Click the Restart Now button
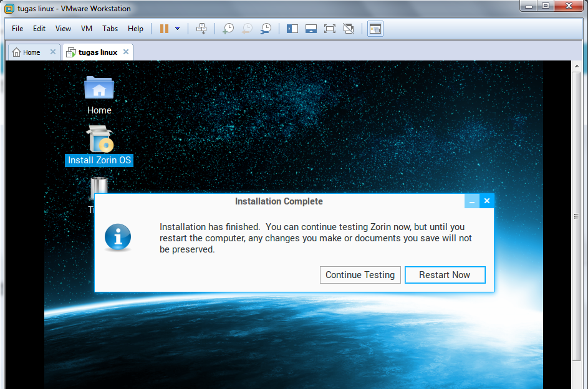This screenshot has width=588, height=389. coord(445,275)
